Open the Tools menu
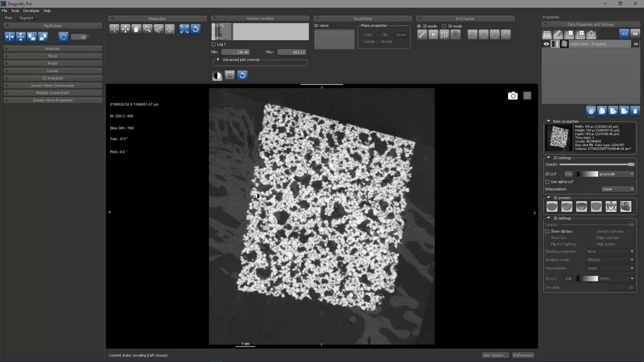 [x=15, y=11]
